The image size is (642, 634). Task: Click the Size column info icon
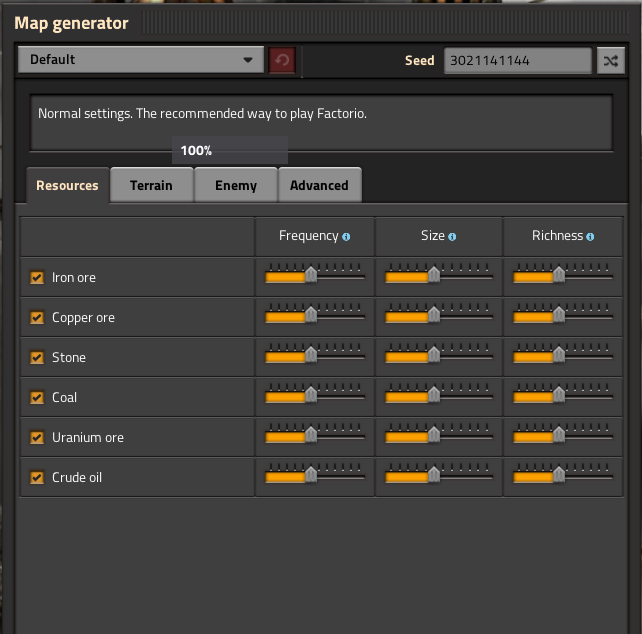(452, 237)
